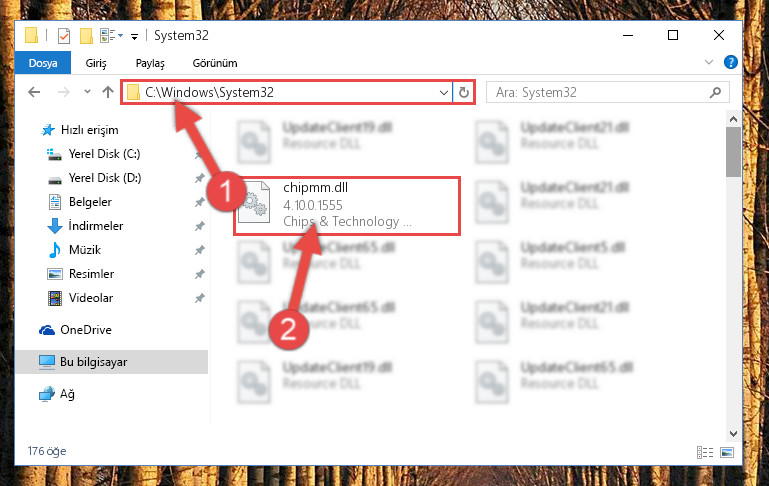
Task: Go up one folder level
Action: click(x=108, y=92)
